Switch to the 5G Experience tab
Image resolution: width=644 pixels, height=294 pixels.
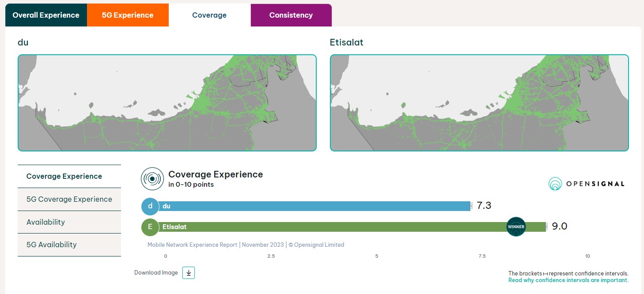pyautogui.click(x=128, y=15)
